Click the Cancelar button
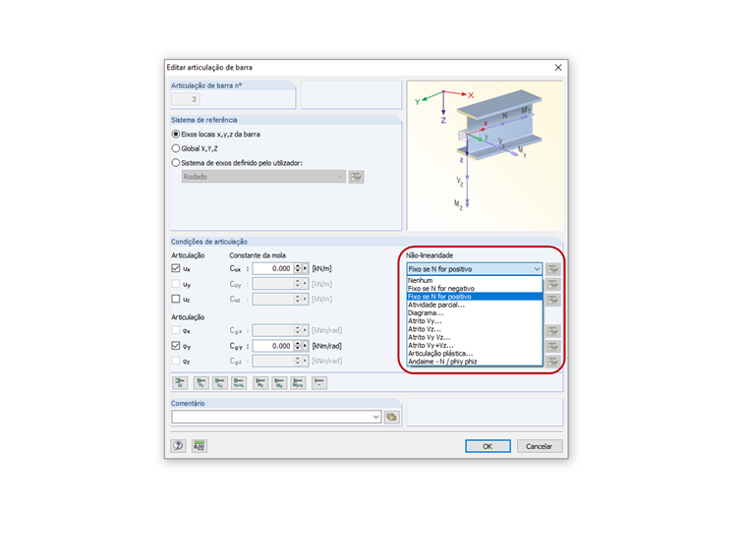 [540, 446]
